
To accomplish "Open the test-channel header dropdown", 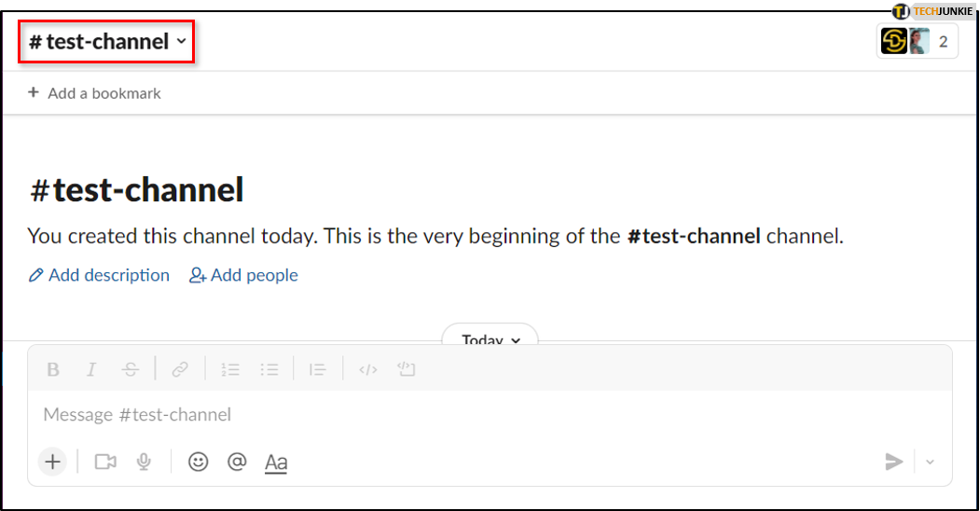I will click(106, 42).
